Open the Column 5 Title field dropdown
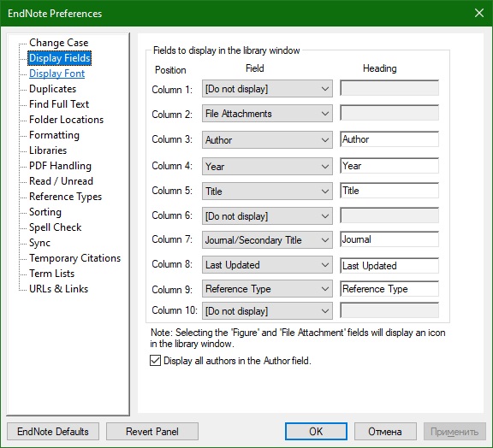This screenshot has width=493, height=448. (x=267, y=191)
